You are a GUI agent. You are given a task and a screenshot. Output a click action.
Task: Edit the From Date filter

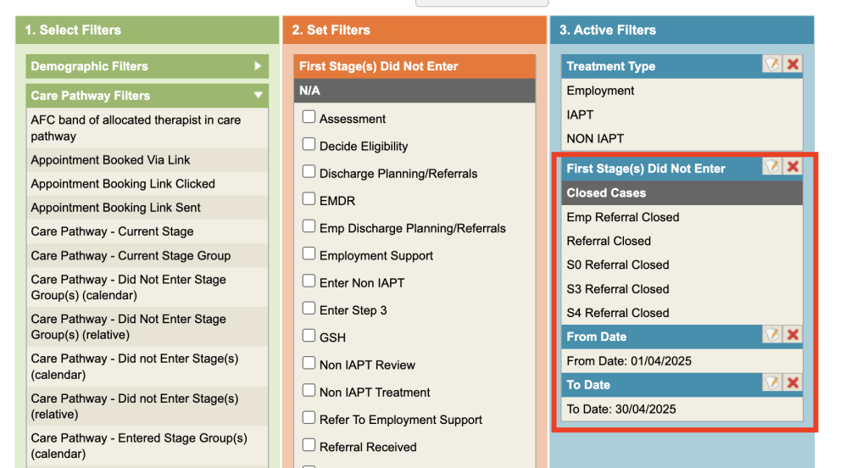coord(771,335)
